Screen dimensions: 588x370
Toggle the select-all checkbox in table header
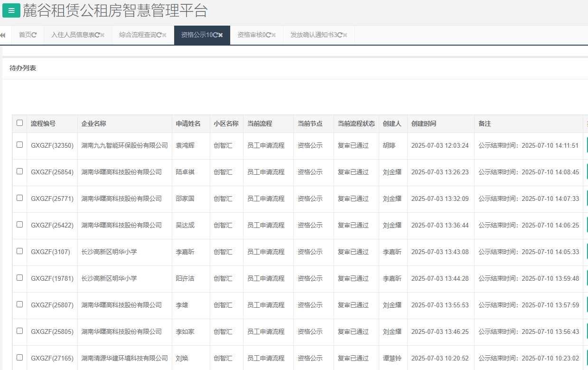19,123
